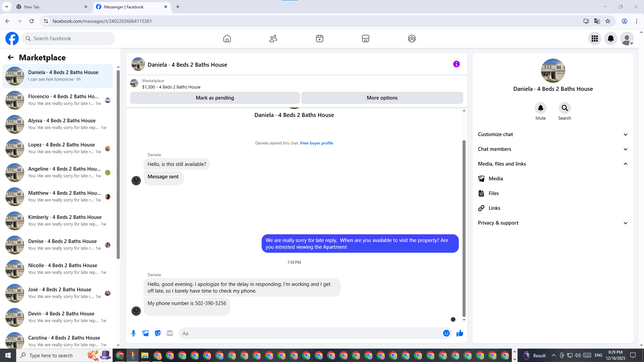Show hidden system tray icons
The image size is (644, 362).
[554, 355]
